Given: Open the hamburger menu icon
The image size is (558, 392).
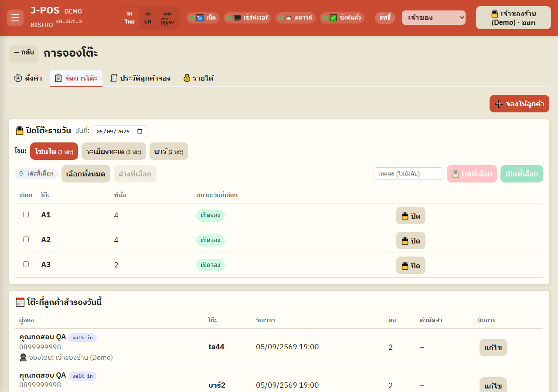Looking at the screenshot, I should point(15,18).
